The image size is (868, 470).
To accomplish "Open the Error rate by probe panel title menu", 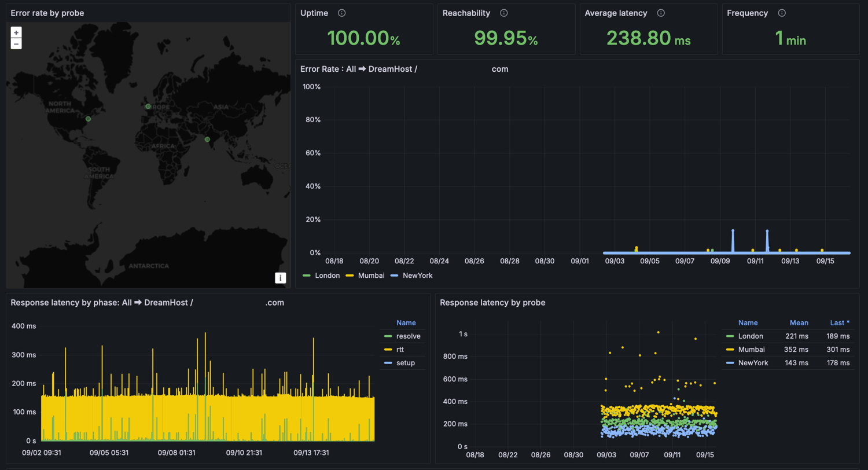I will point(47,13).
